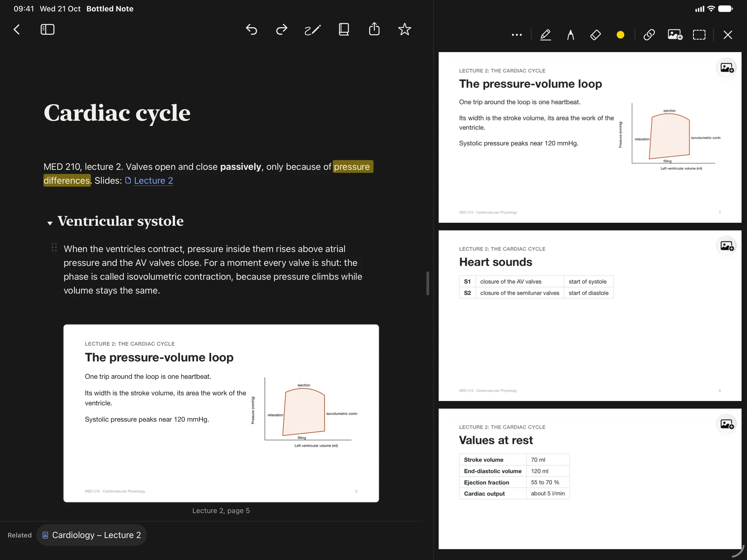Go back with the left chevron
Viewport: 747px width, 560px height.
tap(17, 30)
